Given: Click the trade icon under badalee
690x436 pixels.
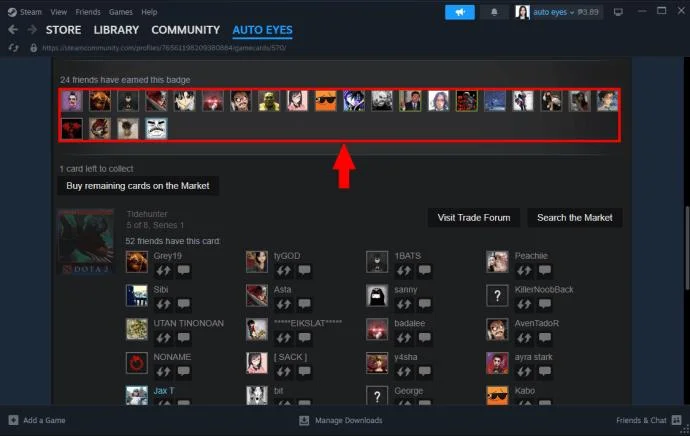Looking at the screenshot, I should point(404,338).
